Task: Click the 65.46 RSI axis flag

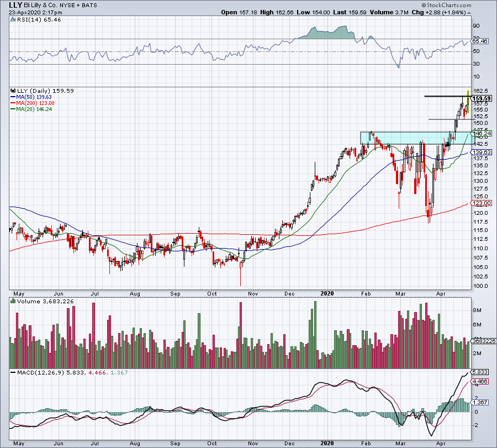Action: tap(479, 41)
